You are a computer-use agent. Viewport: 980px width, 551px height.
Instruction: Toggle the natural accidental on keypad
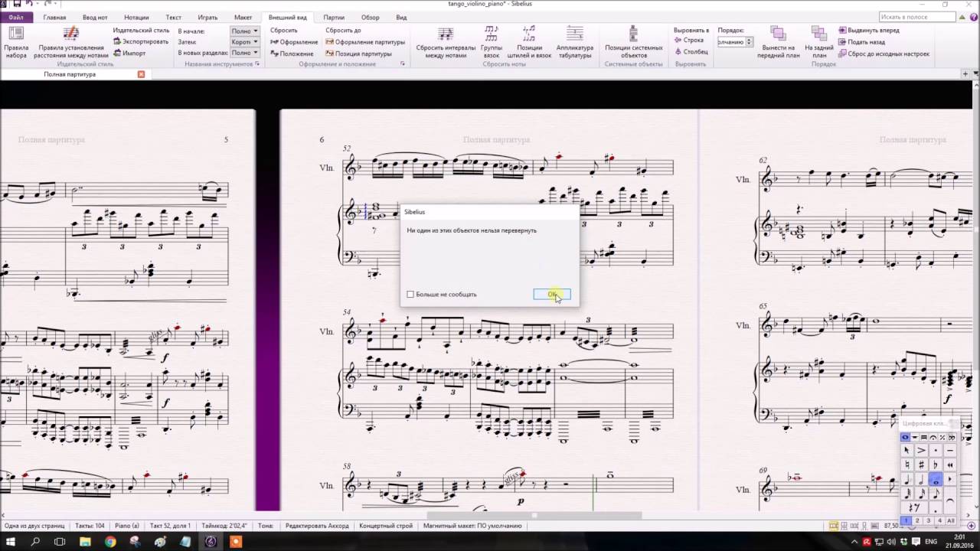[x=906, y=465]
